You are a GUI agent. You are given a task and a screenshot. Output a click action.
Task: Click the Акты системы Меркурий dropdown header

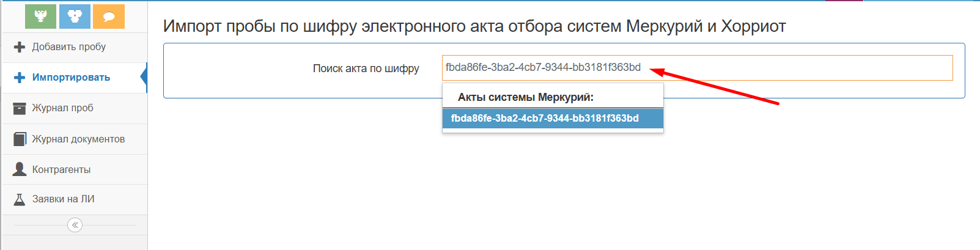(x=526, y=97)
